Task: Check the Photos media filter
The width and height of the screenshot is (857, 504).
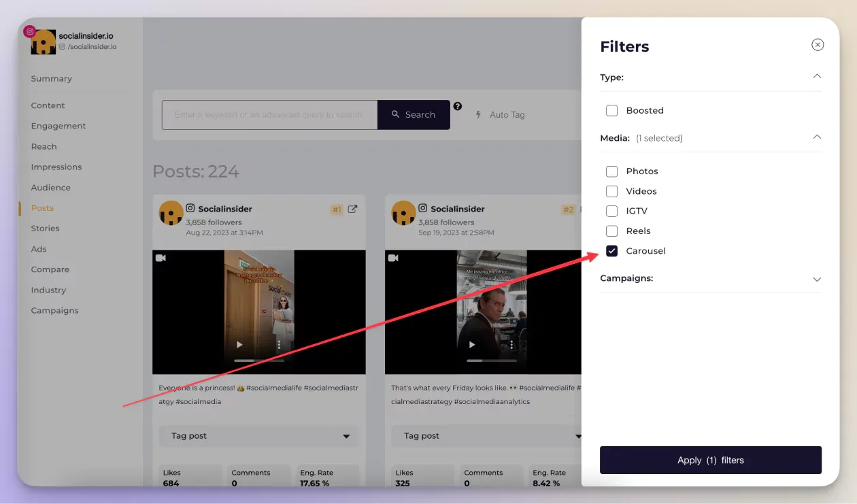Action: click(x=611, y=171)
